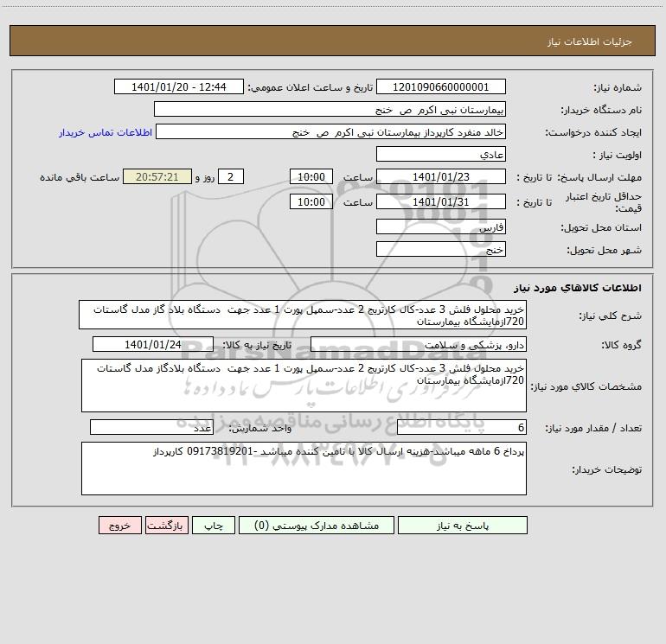Click delivery city field 'خنج'
The width and height of the screenshot is (666, 644).
(x=441, y=249)
